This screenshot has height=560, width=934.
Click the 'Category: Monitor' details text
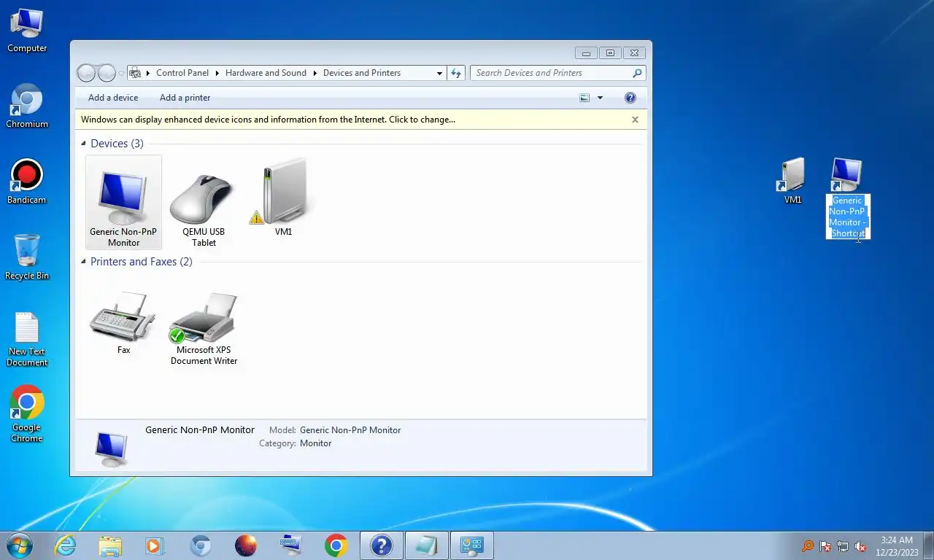pos(296,443)
